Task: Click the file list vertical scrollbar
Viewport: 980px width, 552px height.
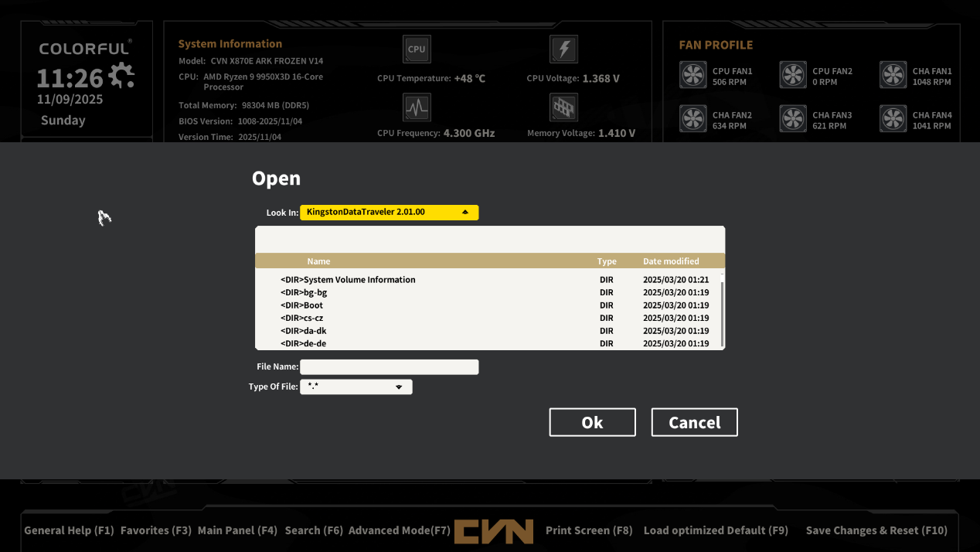Action: click(723, 313)
